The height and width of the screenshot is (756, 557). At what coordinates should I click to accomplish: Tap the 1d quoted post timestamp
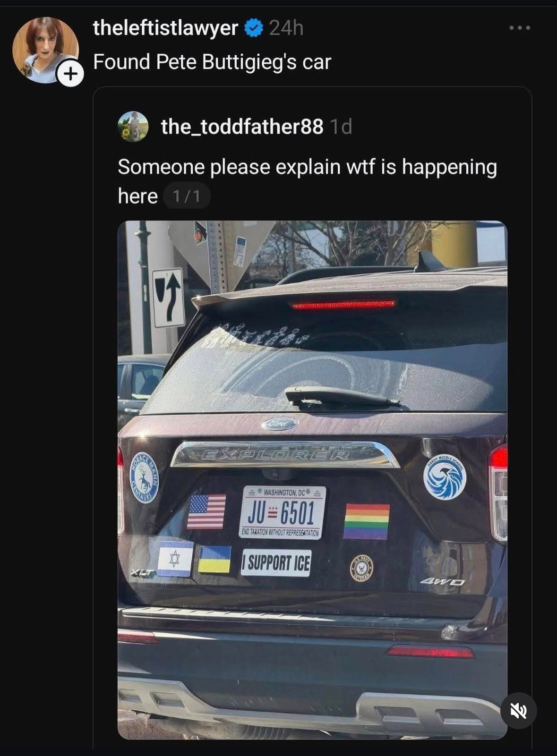(x=341, y=127)
